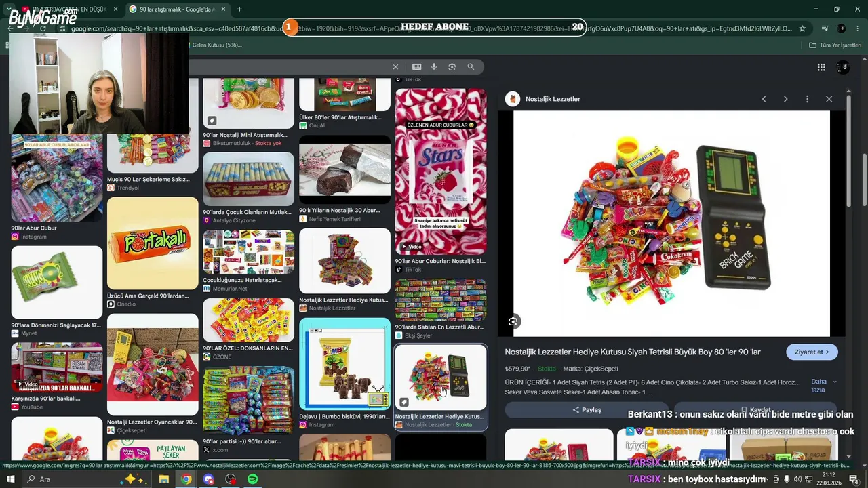
Task: Search by image with Google Lens
Action: click(452, 67)
